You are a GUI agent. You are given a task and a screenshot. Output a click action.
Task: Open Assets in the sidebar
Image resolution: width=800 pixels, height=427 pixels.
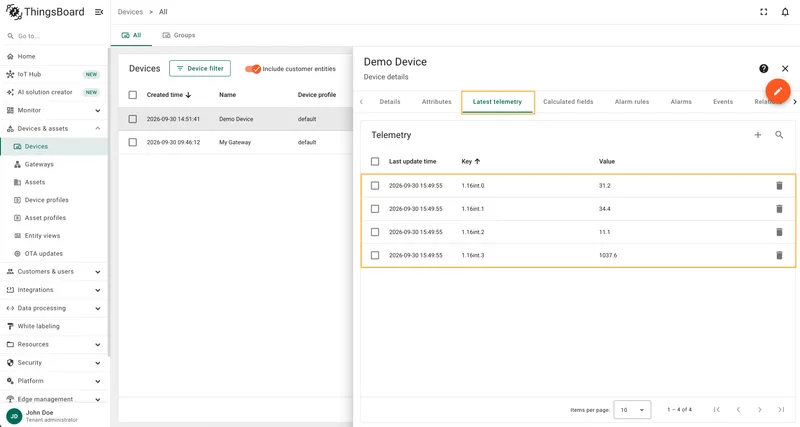pos(54,182)
